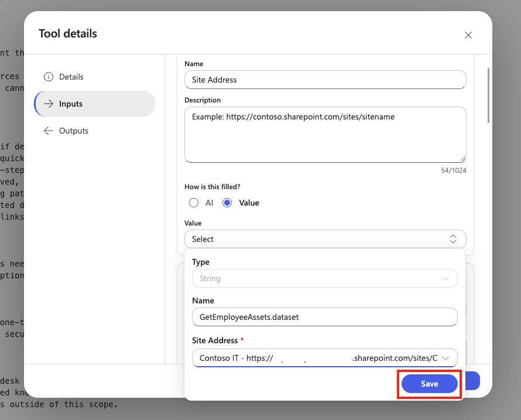Click the Tool details heading
This screenshot has width=521, height=420.
tap(68, 33)
